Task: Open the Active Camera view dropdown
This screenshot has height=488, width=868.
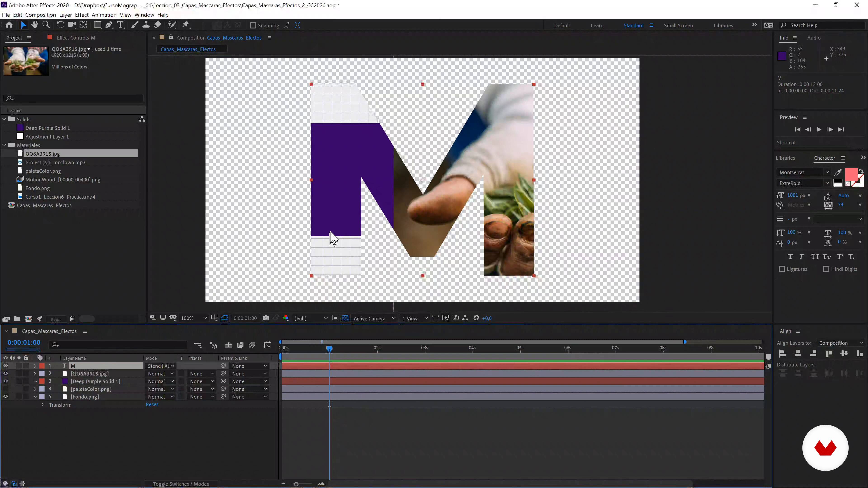Action: click(x=374, y=318)
